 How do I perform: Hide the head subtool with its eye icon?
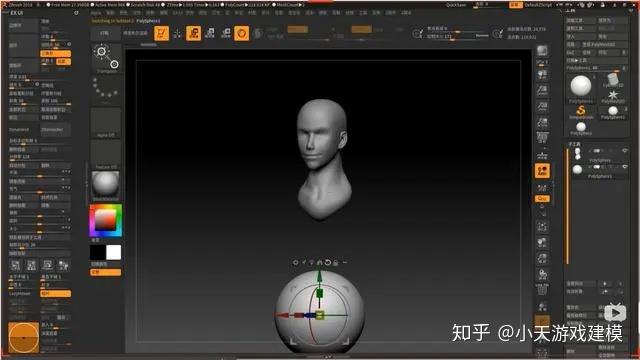coord(624,151)
